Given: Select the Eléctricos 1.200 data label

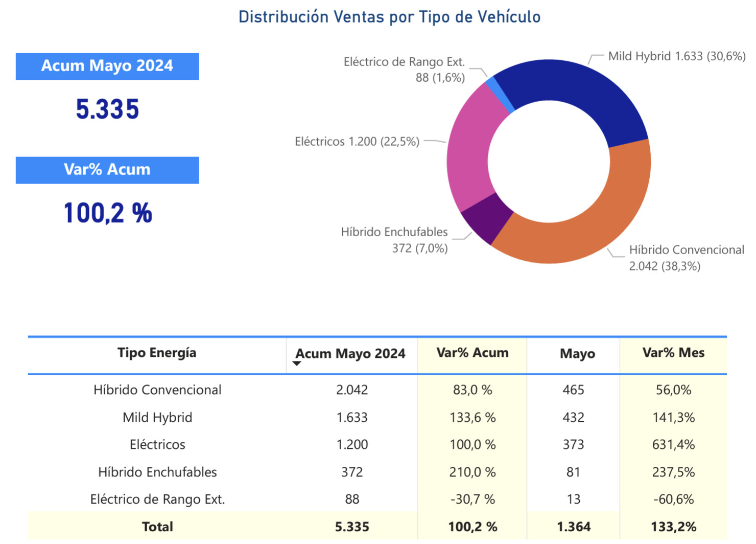Looking at the screenshot, I should click(357, 142).
